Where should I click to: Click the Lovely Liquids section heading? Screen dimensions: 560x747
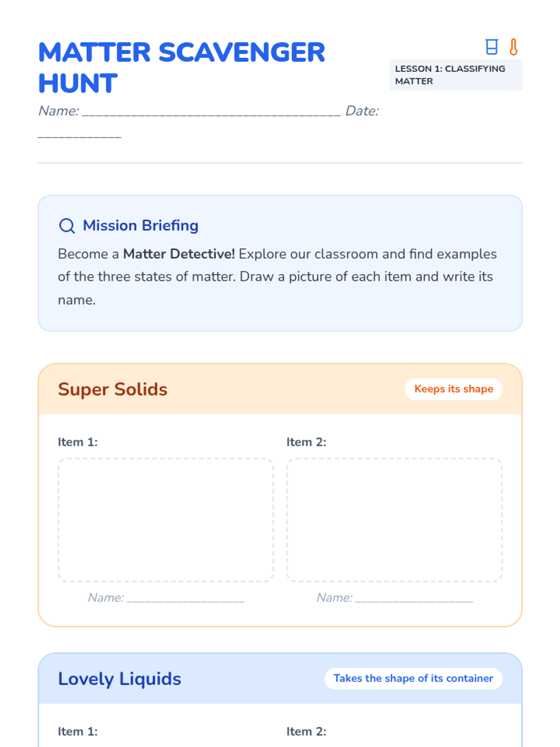[119, 679]
